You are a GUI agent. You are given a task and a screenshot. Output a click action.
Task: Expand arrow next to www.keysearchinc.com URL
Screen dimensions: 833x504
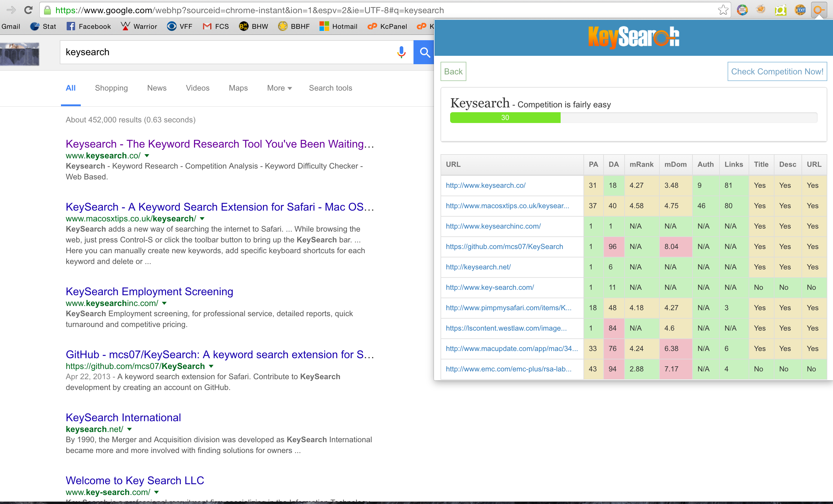pyautogui.click(x=164, y=303)
